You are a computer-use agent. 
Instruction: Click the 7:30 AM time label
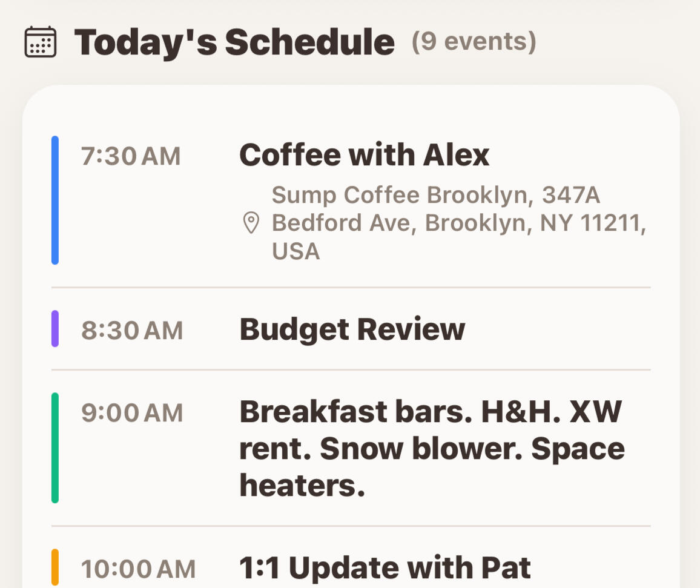click(131, 156)
